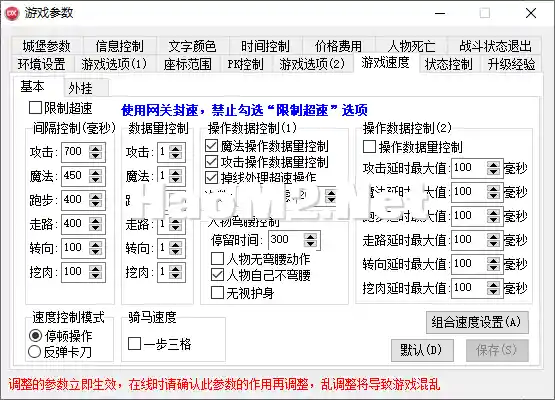The height and width of the screenshot is (400, 555).
Task: Switch to 游戏选项(1) tab
Action: point(114,64)
